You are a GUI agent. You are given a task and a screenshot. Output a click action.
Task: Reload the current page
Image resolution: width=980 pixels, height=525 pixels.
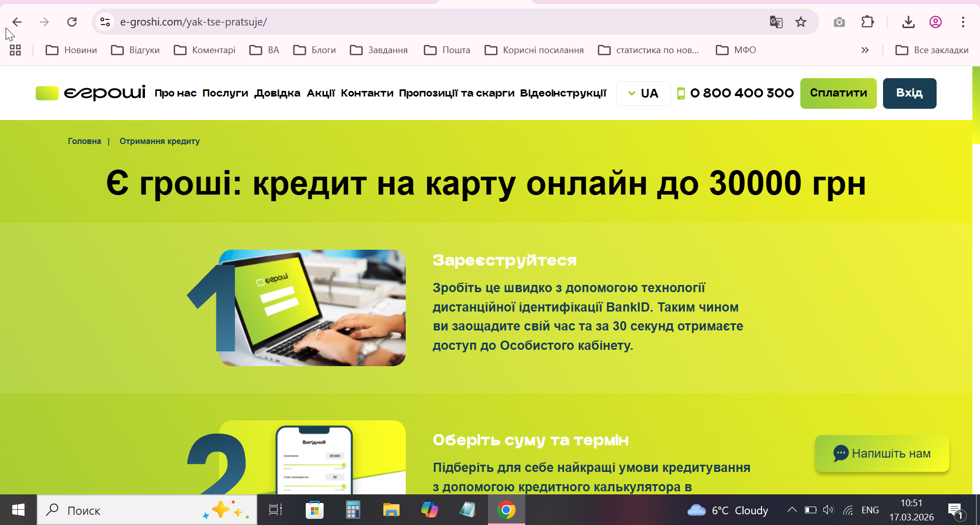pos(72,22)
